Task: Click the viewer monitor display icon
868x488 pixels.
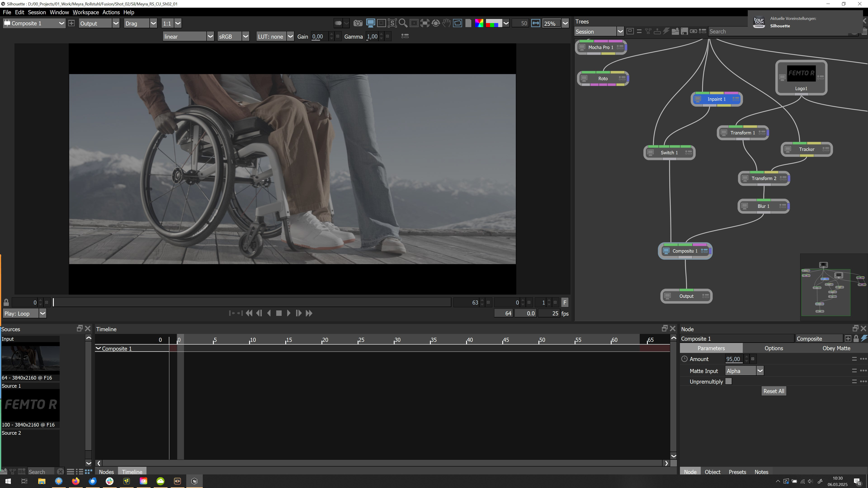Action: [x=370, y=23]
